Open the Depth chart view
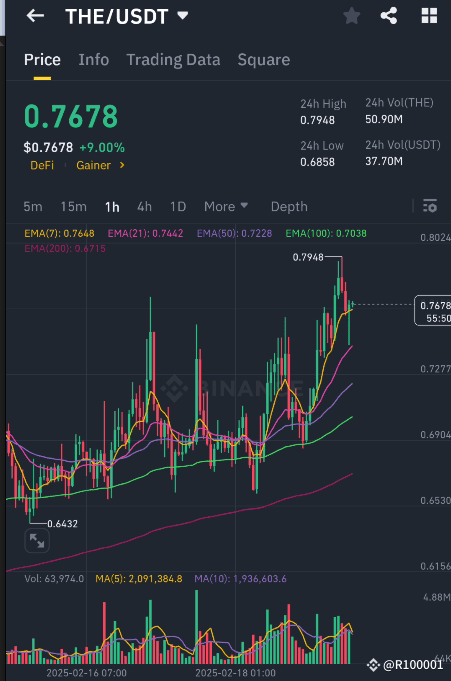The height and width of the screenshot is (681, 451). point(289,207)
